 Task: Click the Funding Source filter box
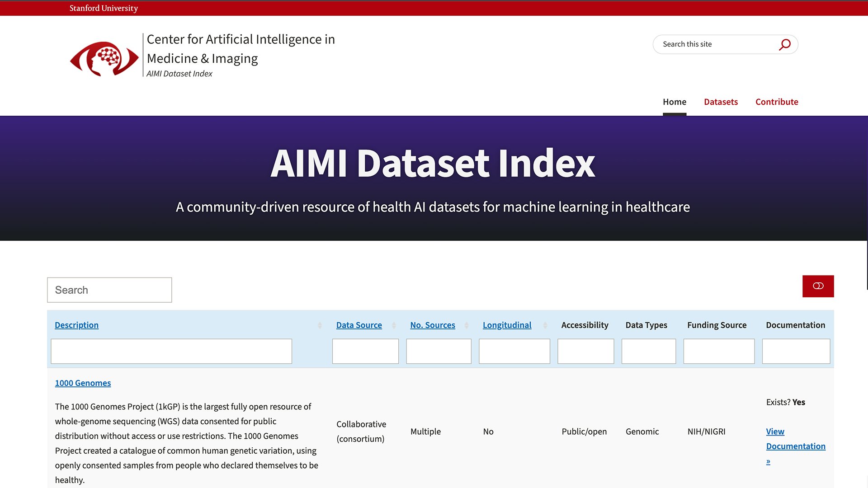tap(719, 351)
